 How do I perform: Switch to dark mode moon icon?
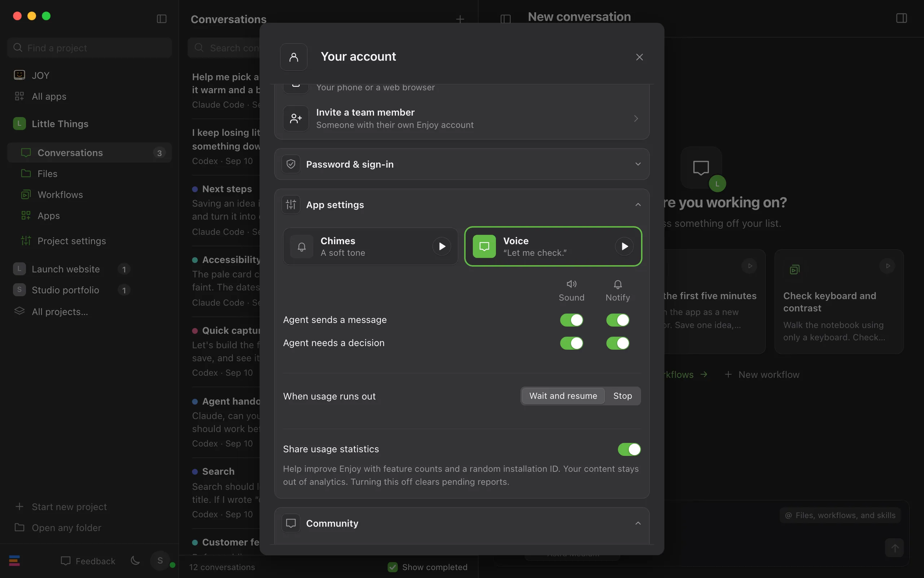135,560
